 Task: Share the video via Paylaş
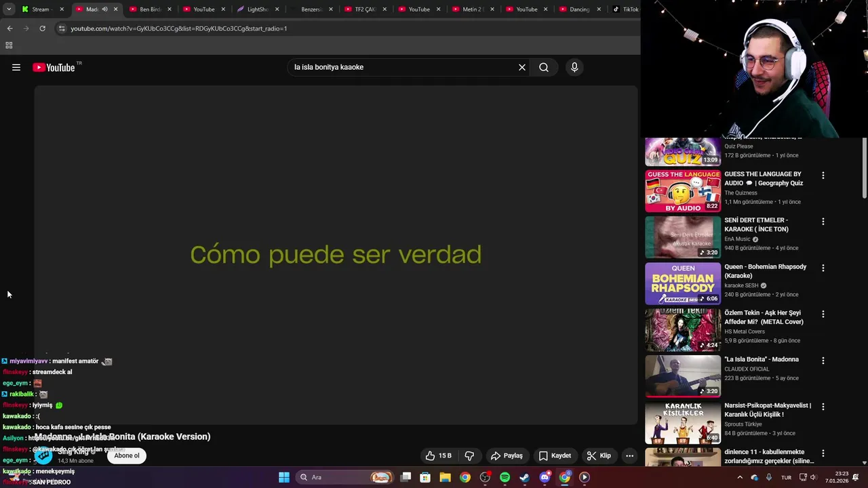point(507,455)
